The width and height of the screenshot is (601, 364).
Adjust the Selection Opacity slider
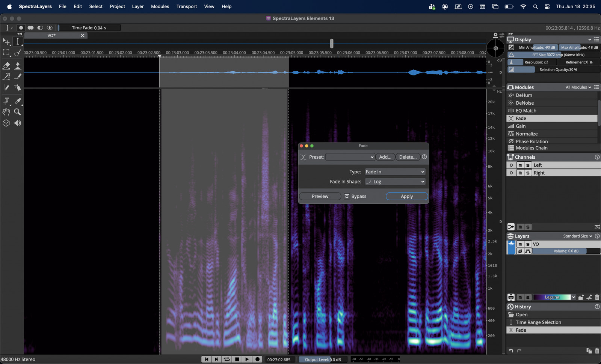pyautogui.click(x=554, y=69)
